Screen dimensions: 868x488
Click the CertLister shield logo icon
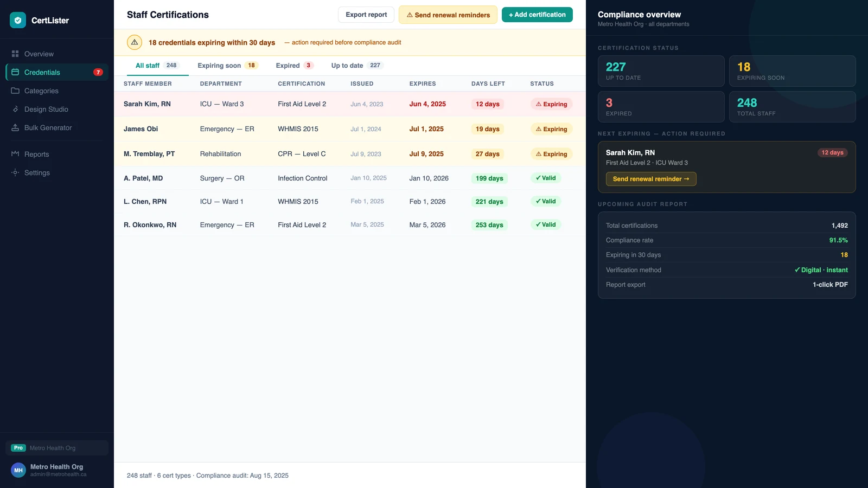point(18,20)
